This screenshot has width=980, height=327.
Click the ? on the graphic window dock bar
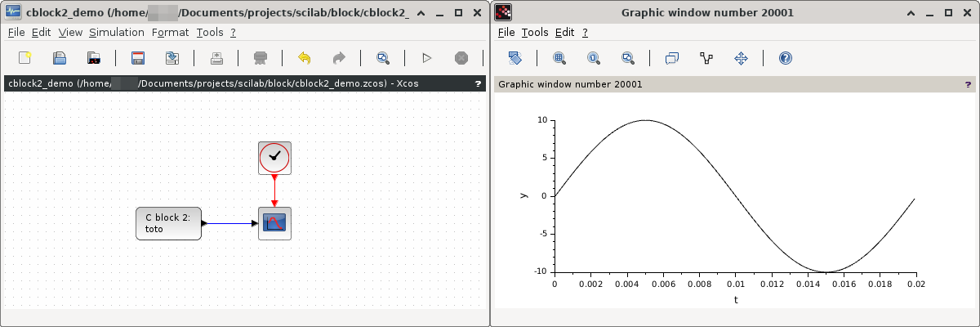point(968,83)
